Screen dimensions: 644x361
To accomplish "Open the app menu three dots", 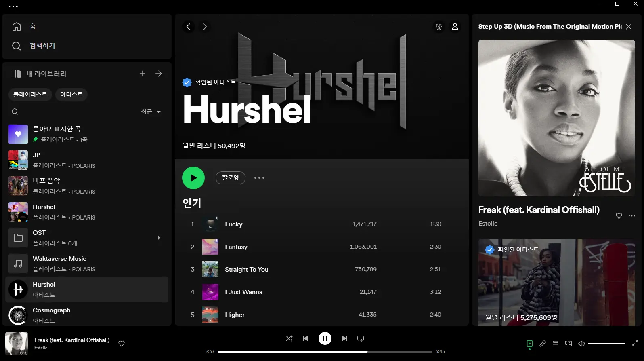I will (13, 6).
